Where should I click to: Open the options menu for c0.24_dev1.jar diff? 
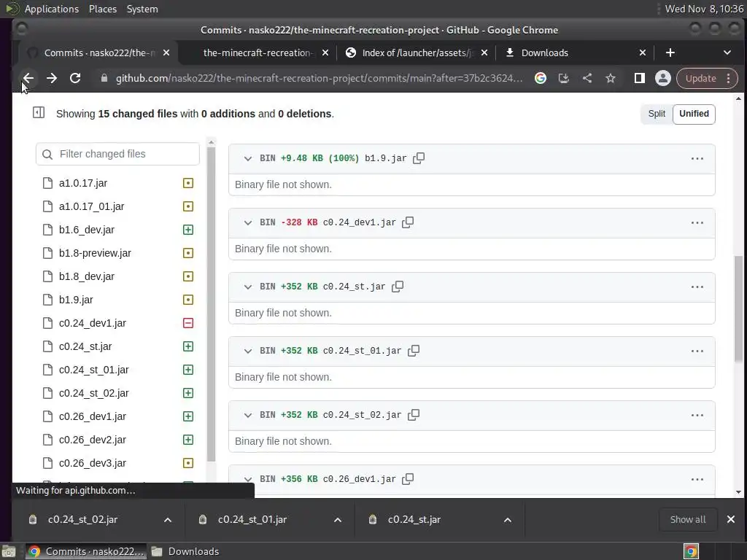(x=697, y=223)
